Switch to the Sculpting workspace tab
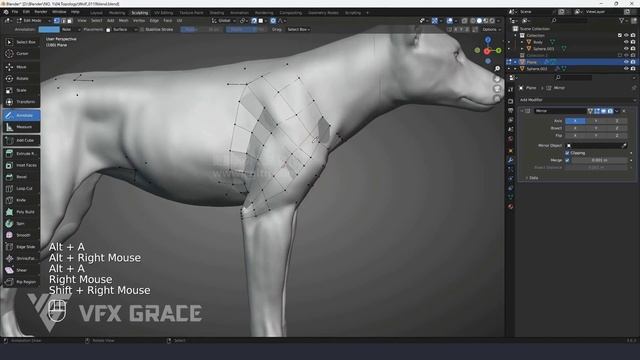The width and height of the screenshot is (640, 360). click(140, 13)
